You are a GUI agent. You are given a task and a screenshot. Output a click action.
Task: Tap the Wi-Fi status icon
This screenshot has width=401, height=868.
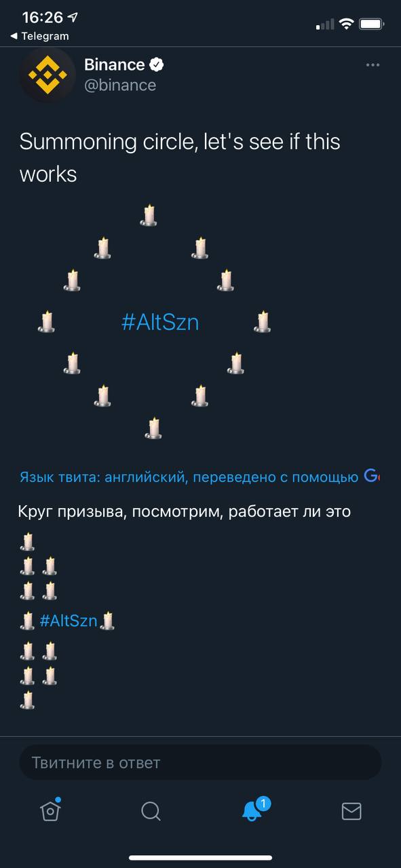[x=347, y=24]
